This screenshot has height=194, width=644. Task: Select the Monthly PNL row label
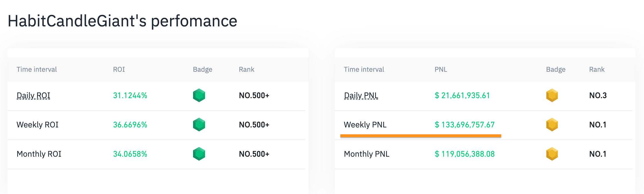tap(367, 154)
